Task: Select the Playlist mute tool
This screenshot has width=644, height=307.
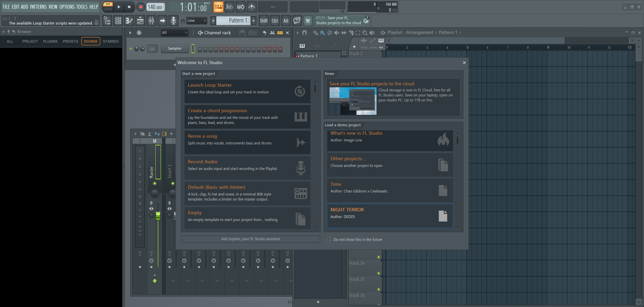Action: click(x=337, y=33)
